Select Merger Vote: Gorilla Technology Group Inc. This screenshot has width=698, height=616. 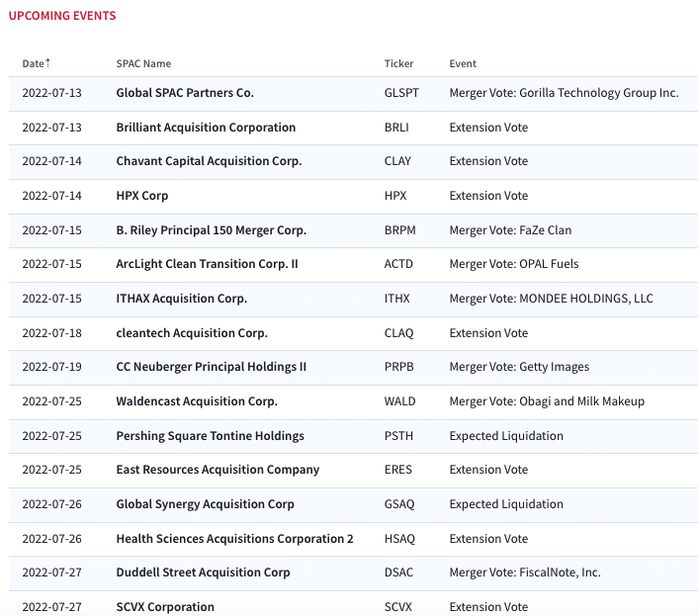564,93
